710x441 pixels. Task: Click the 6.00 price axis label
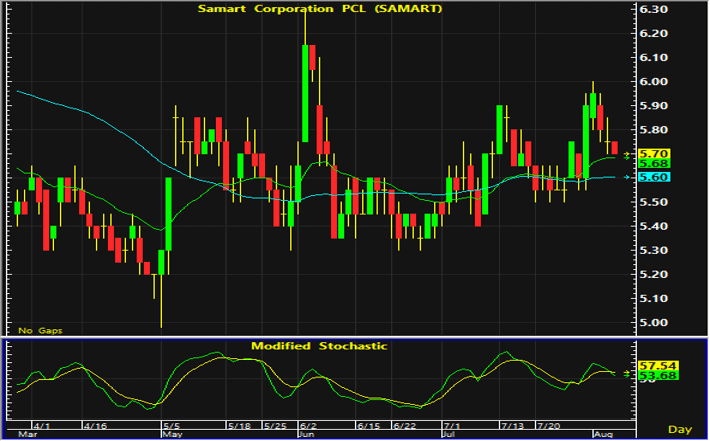653,81
